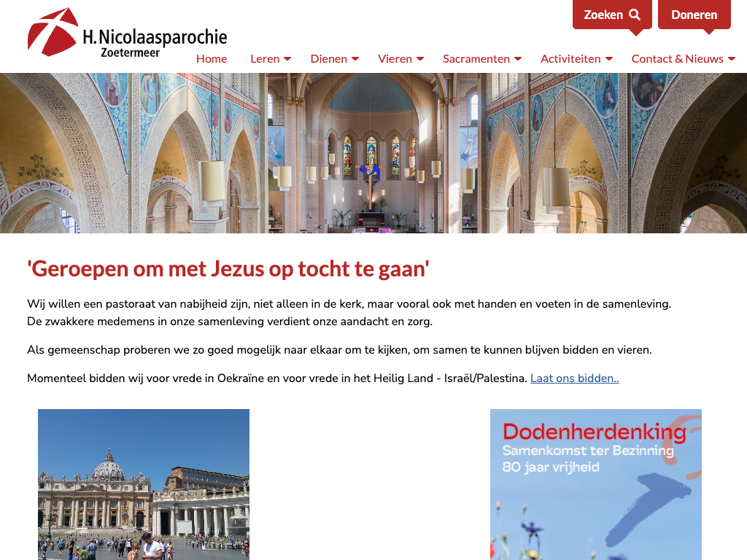Expand the Leren dropdown arrow

287,59
